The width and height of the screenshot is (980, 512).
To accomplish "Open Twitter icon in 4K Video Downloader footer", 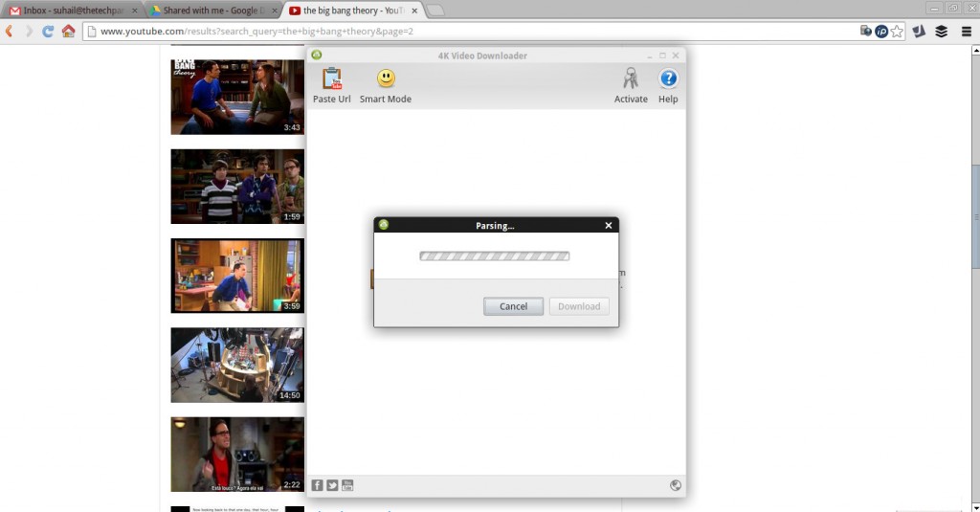I will 332,485.
